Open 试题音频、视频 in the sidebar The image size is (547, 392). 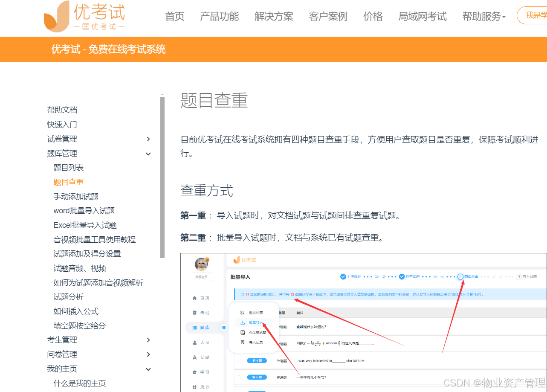80,268
